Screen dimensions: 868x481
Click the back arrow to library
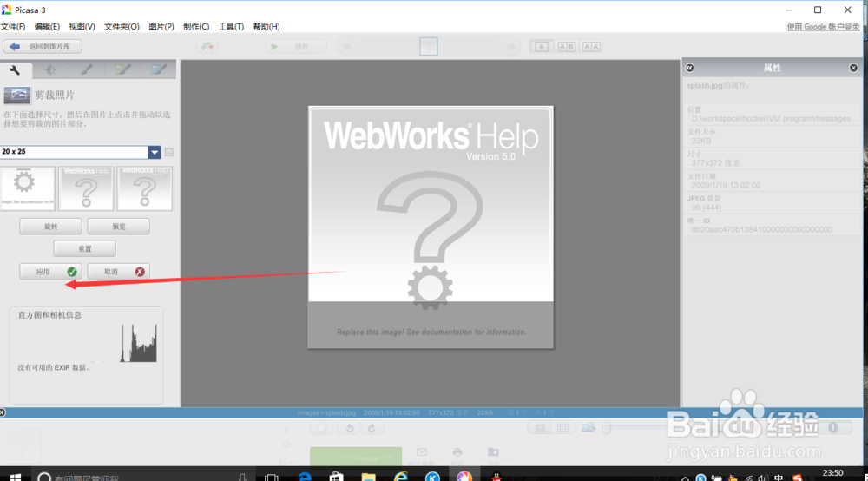pos(42,47)
